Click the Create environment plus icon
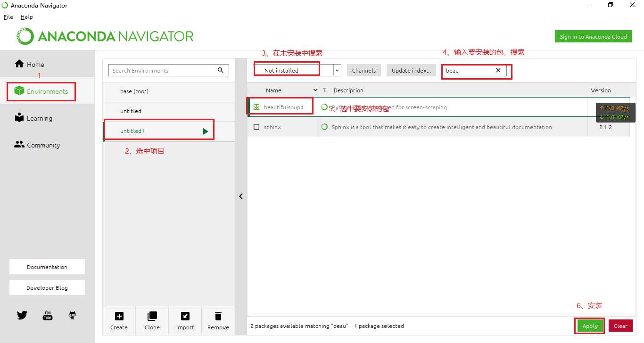 [119, 316]
